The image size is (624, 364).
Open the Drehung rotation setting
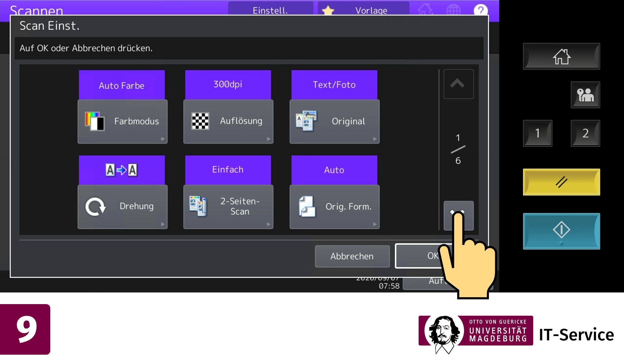pyautogui.click(x=122, y=207)
